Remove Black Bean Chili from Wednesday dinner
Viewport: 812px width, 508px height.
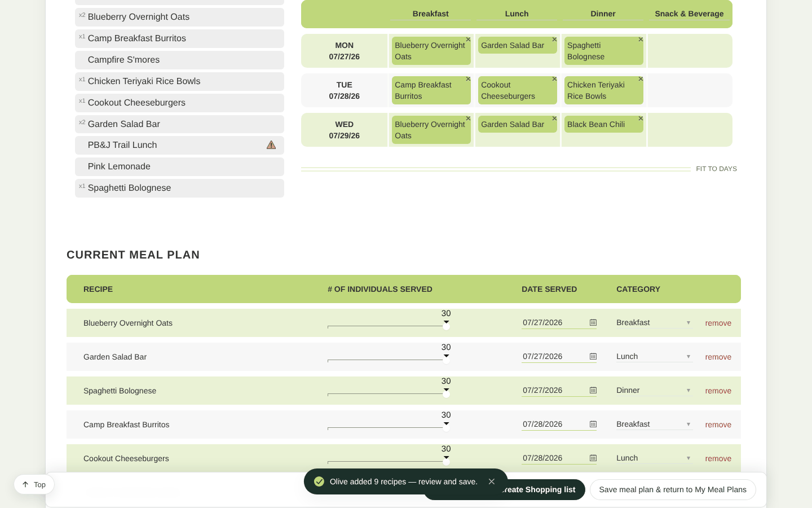point(641,119)
